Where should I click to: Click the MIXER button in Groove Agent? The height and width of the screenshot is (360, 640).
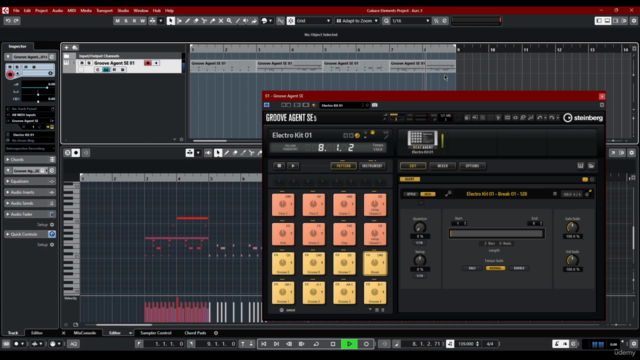tap(443, 166)
